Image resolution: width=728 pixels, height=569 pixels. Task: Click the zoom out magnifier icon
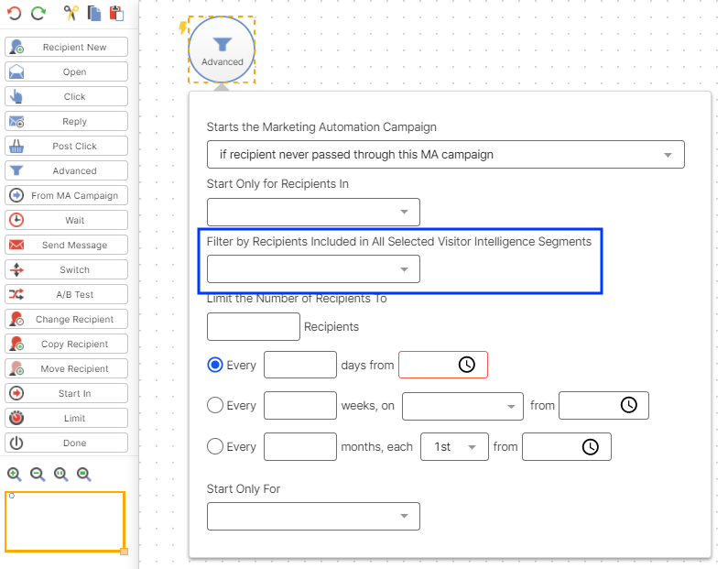click(38, 474)
